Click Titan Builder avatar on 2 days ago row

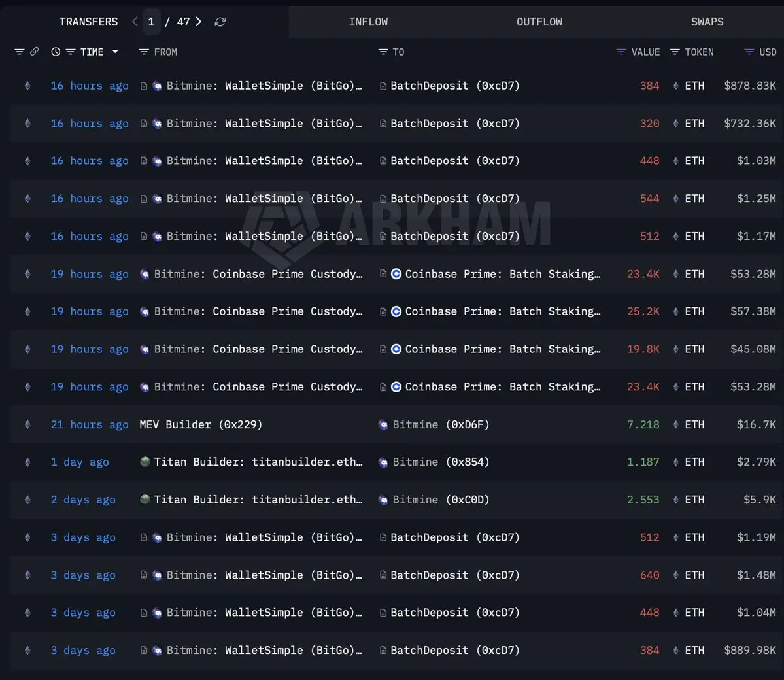[145, 499]
